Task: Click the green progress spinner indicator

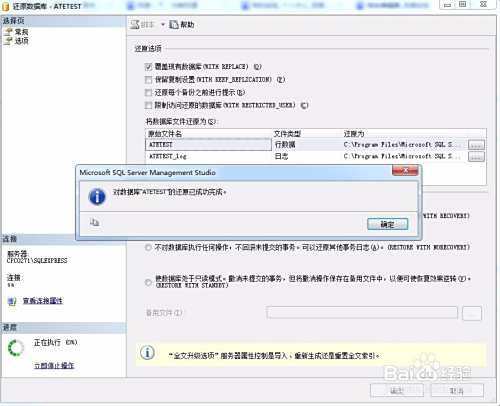Action: (16, 348)
